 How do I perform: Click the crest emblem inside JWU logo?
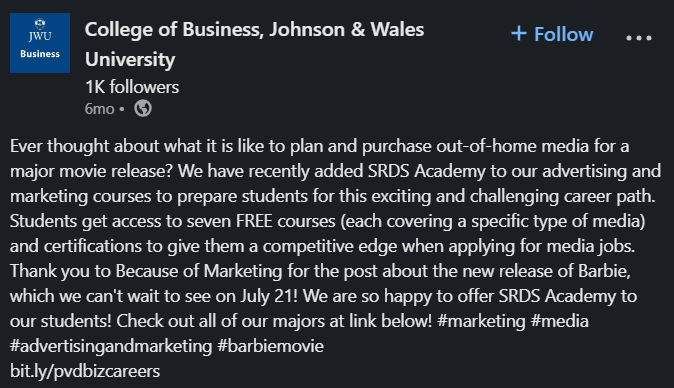[x=40, y=24]
